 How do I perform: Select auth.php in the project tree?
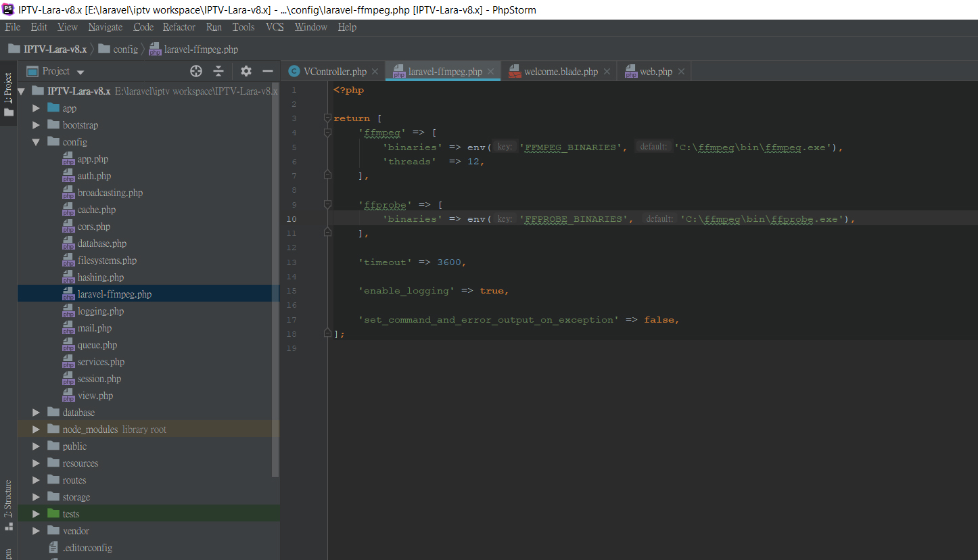[94, 176]
